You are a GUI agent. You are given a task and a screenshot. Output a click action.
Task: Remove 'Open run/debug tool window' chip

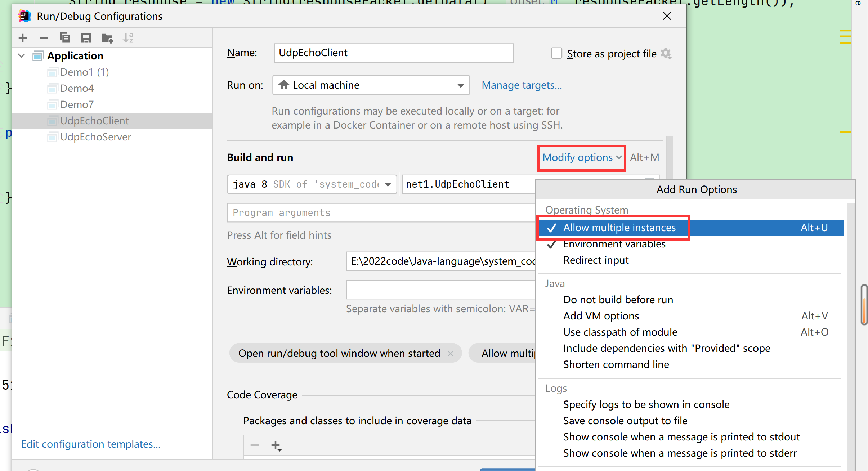click(x=451, y=354)
